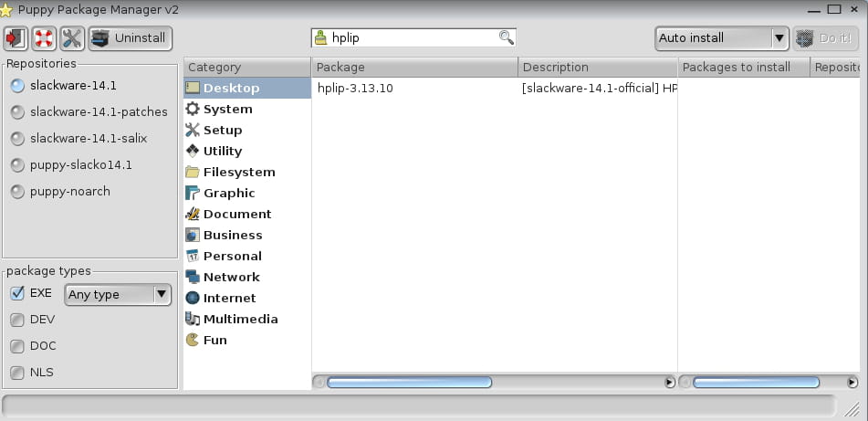868x421 pixels.
Task: Click the exit package manager icon
Action: click(16, 38)
